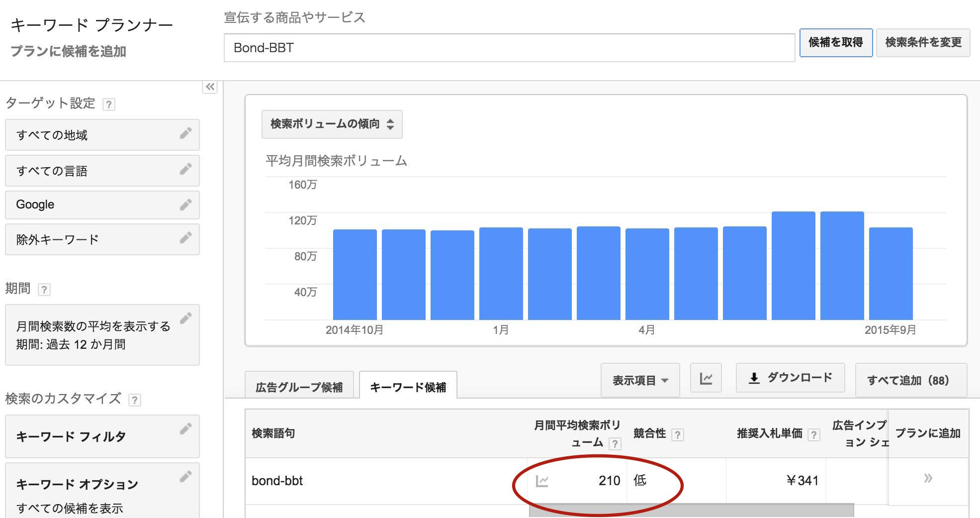Click the ￥341 bid value
Viewport: 980px width, 518px height.
[x=802, y=481]
